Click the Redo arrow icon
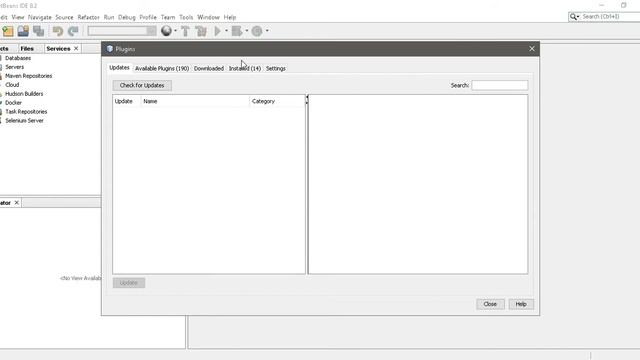Image resolution: width=640 pixels, height=360 pixels. click(x=73, y=31)
